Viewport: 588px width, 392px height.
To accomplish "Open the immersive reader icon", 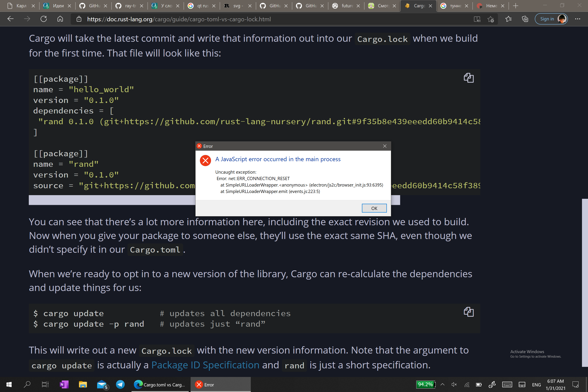I will coord(477,19).
